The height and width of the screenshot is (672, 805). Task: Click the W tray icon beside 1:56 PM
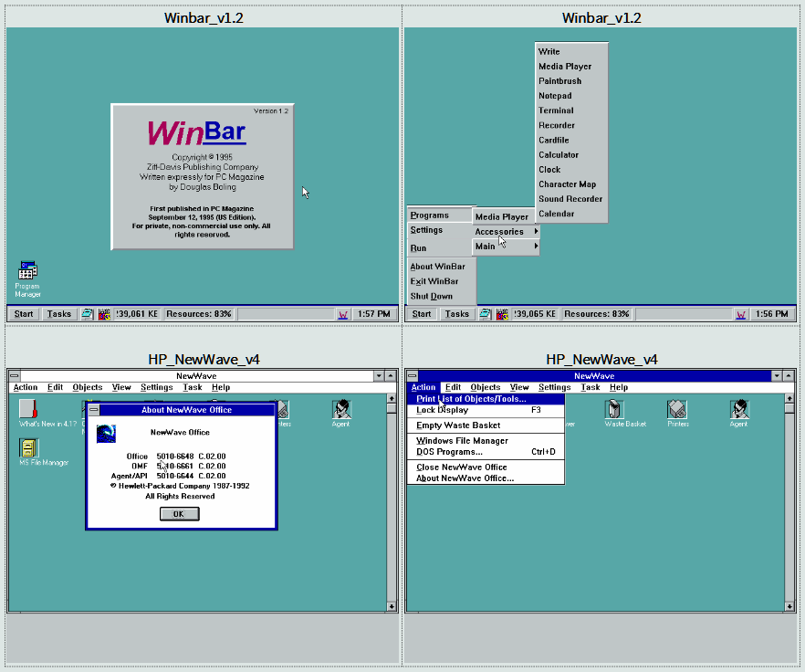pyautogui.click(x=741, y=314)
